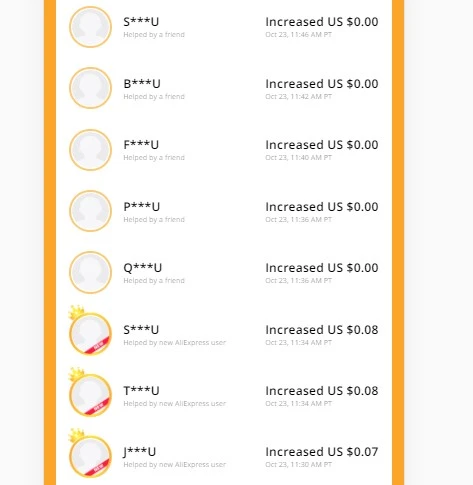Select the B***U profile avatar

(x=90, y=88)
